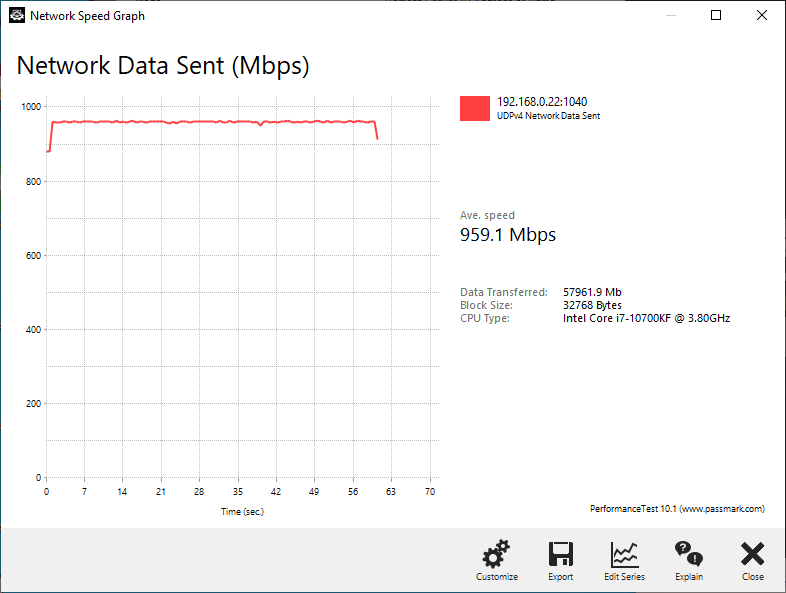Screen dimensions: 786x593
Task: Click the red data line in the graph
Action: (200, 122)
